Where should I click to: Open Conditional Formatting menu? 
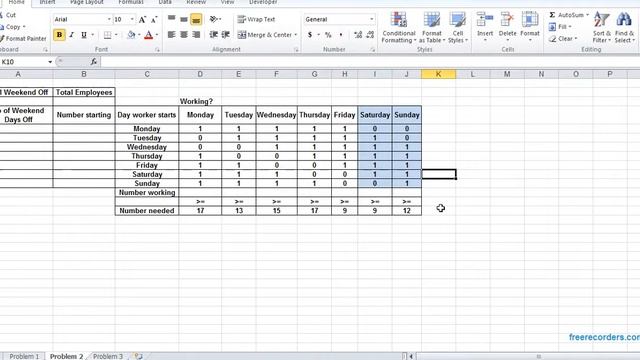click(x=399, y=27)
